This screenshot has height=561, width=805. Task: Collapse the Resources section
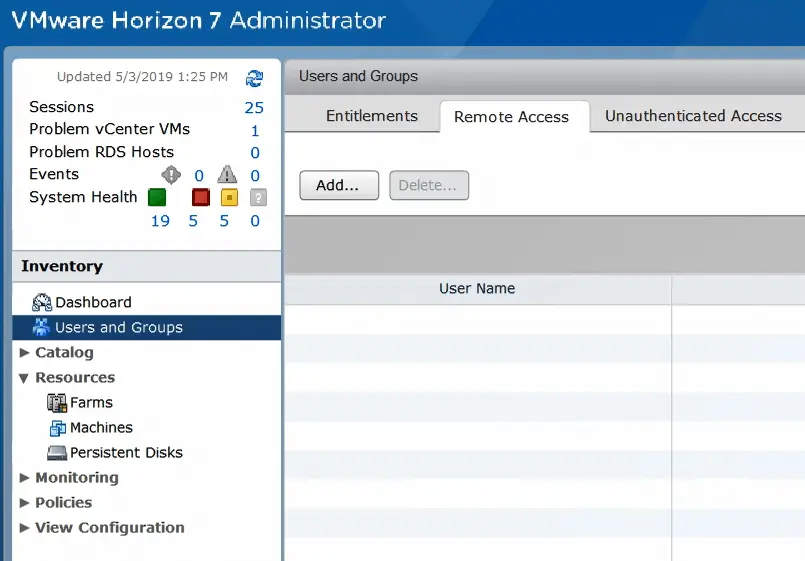pyautogui.click(x=24, y=378)
